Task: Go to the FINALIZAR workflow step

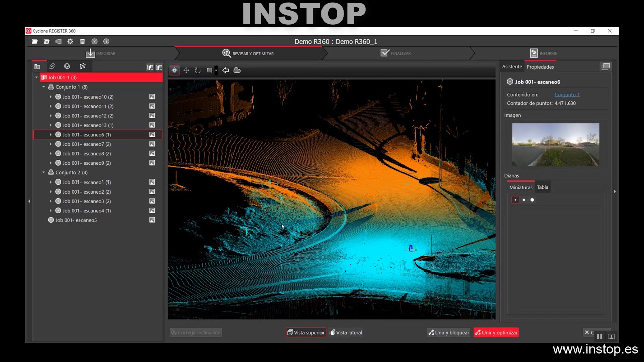Action: [395, 53]
